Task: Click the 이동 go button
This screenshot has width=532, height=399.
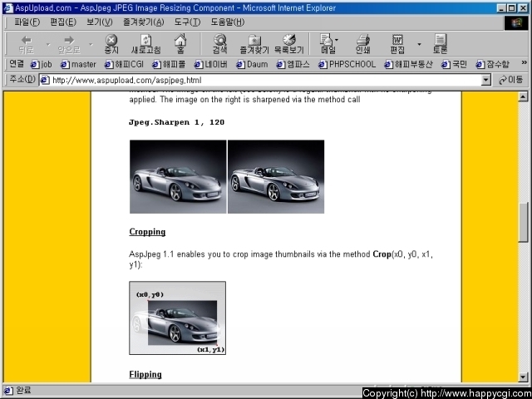Action: point(510,81)
